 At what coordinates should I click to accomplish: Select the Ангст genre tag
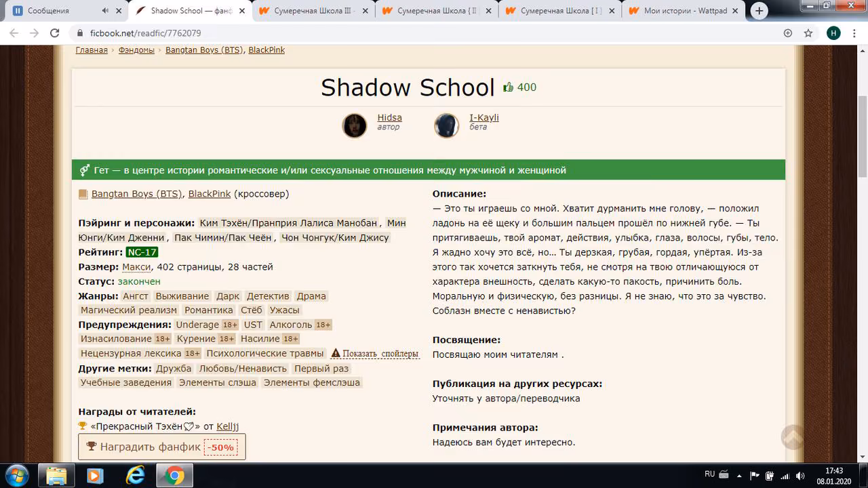pyautogui.click(x=136, y=296)
